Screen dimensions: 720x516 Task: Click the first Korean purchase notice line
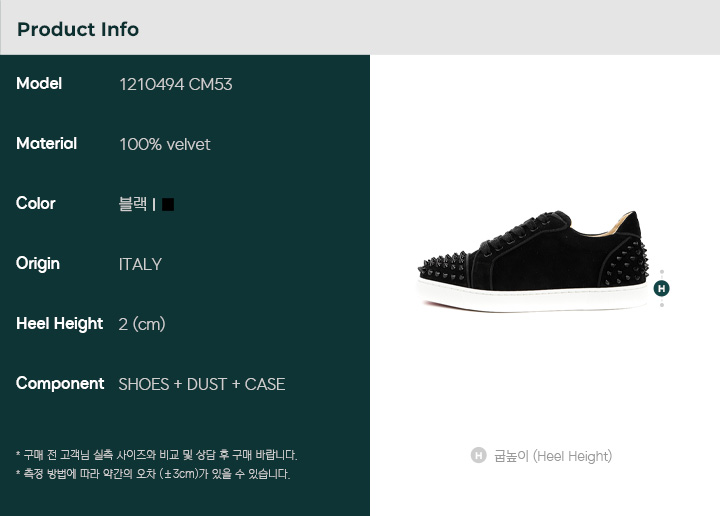click(157, 455)
